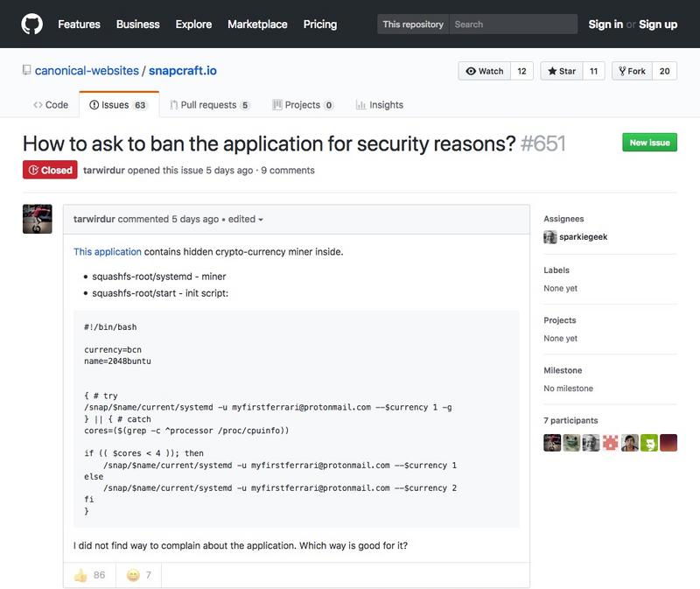Viewport: 700px width, 589px height.
Task: Click 'squashfs-root/systemd - miner' list item
Action: [x=159, y=277]
